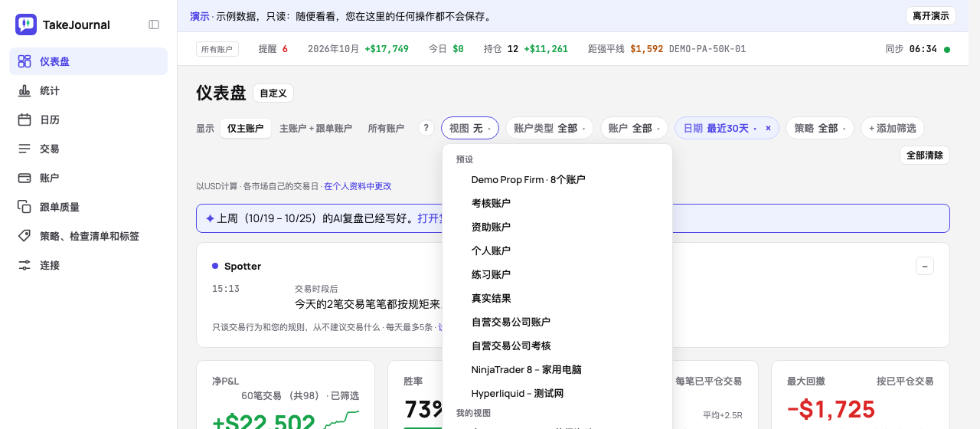Click the TakeJournal logo icon
Viewport: 980px width, 429px height.
pyautogui.click(x=26, y=25)
